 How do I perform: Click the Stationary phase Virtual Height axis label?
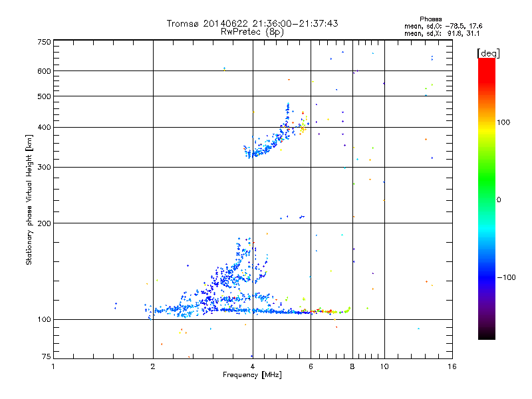click(29, 199)
